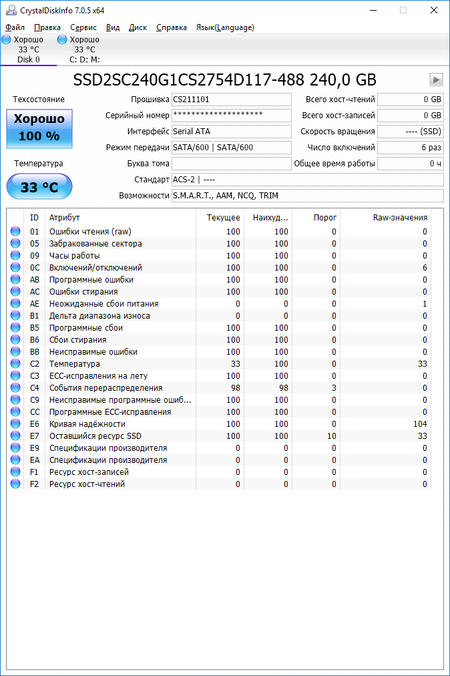This screenshot has height=676, width=450.
Task: Click the Стандарт ACS-2 field
Action: (x=307, y=179)
